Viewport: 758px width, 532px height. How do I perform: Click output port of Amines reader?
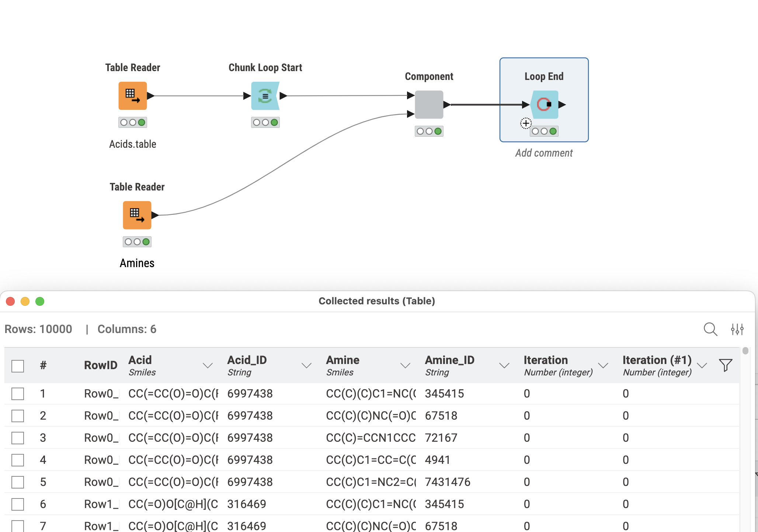155,215
